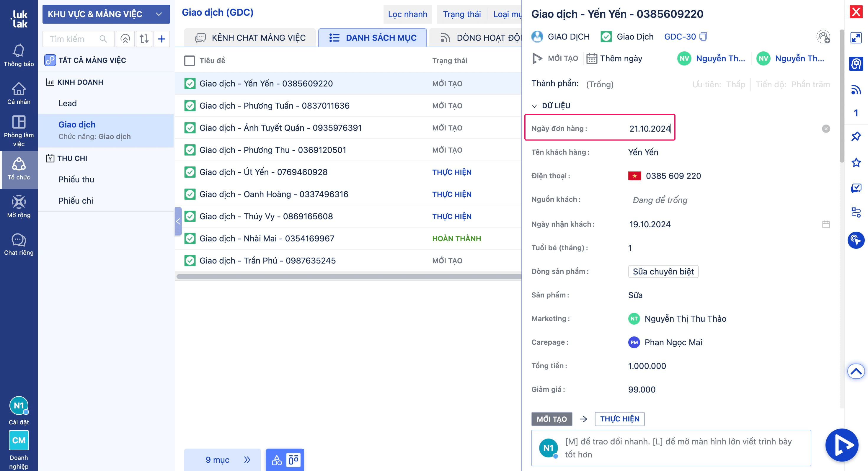Viewport: 868px width, 471px height.
Task: Tick the select-all checkbox beside Tiêu đề
Action: tap(189, 60)
